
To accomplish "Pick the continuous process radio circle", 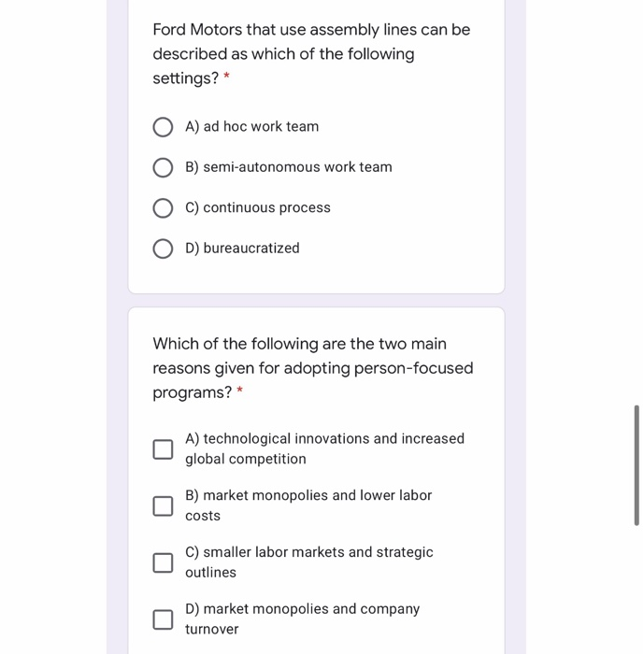I will [163, 208].
